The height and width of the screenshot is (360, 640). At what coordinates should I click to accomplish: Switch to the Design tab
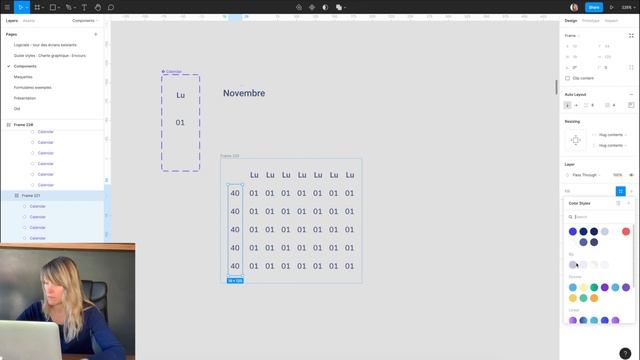(571, 21)
